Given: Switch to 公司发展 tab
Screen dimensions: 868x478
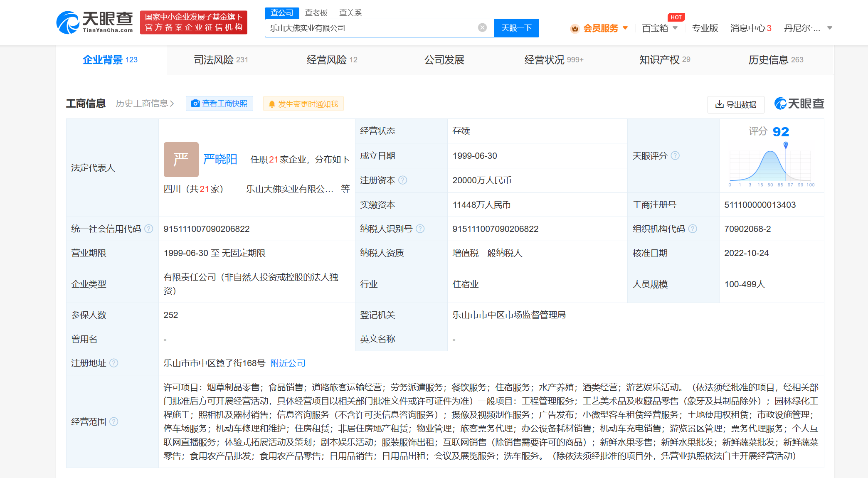Looking at the screenshot, I should (x=444, y=60).
